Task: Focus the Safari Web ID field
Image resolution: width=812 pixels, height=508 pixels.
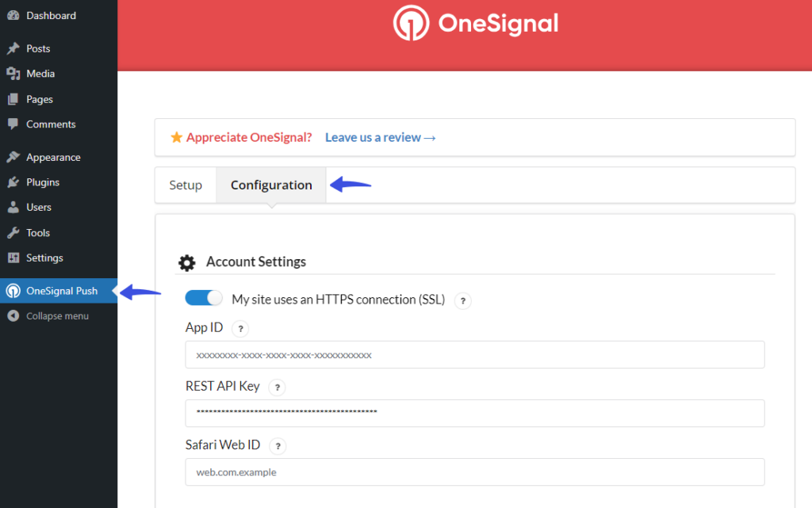Action: pyautogui.click(x=475, y=472)
